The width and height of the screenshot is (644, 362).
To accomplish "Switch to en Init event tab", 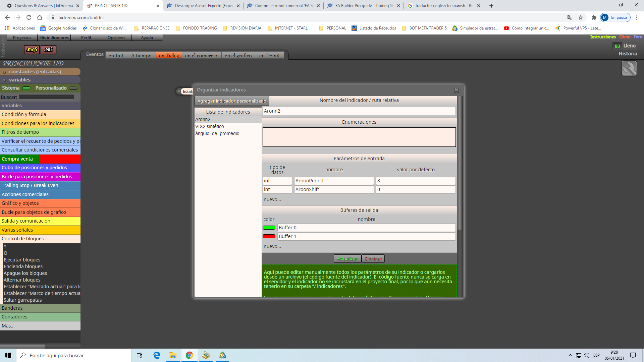I will pos(116,56).
